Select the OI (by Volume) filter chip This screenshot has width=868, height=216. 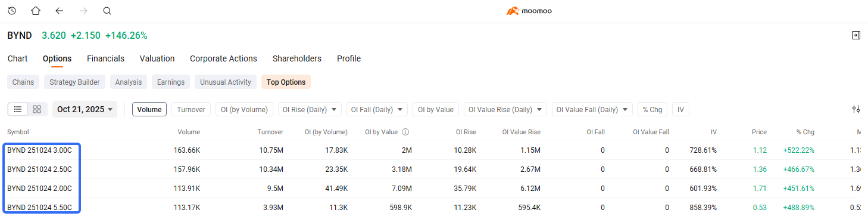245,109
